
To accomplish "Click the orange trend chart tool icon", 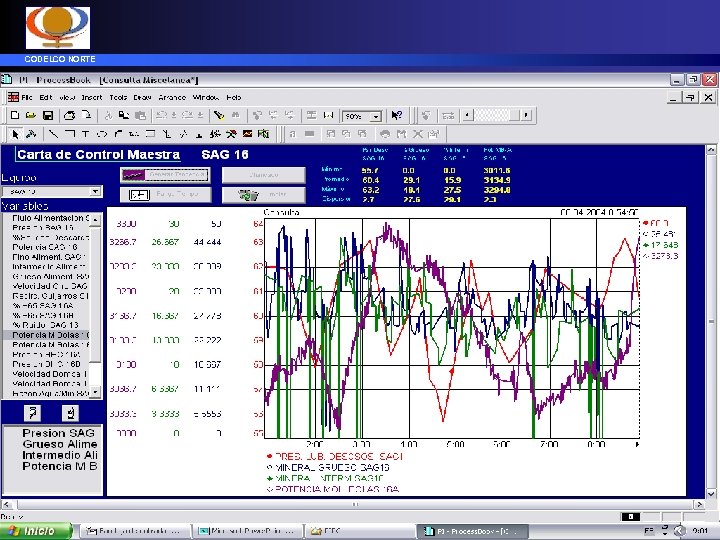I will coord(248,134).
